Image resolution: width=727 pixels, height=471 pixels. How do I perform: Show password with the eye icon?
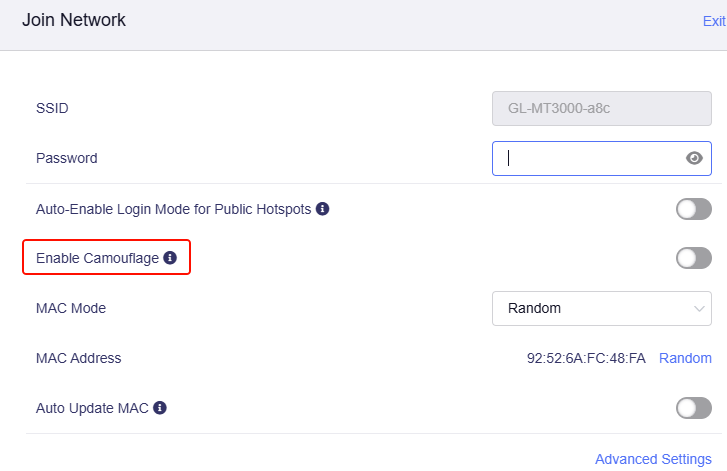click(694, 158)
